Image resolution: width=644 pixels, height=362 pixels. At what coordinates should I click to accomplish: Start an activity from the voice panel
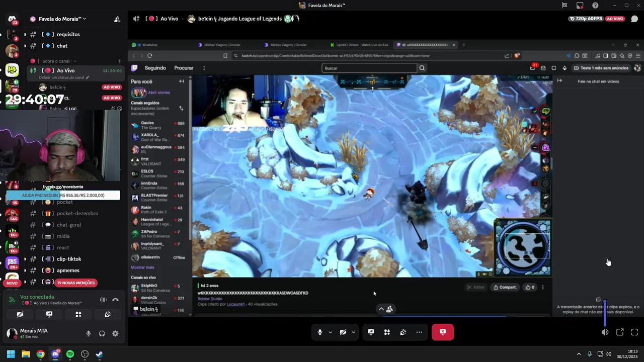tap(78, 314)
